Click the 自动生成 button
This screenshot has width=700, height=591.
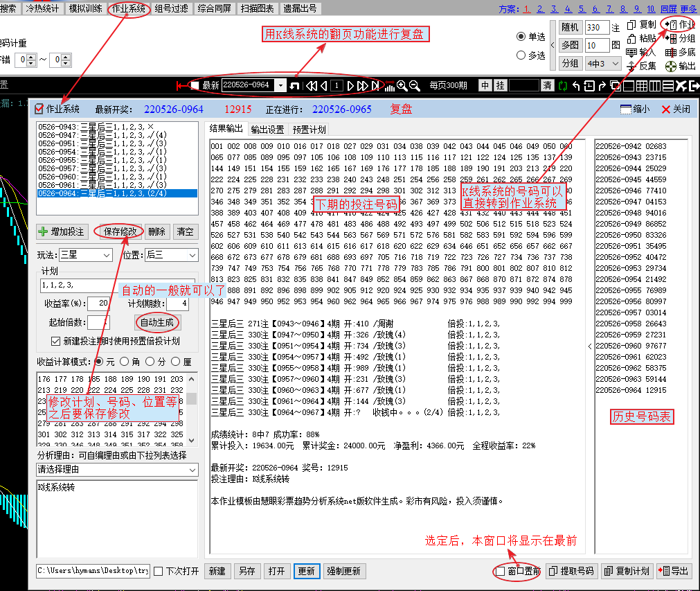pyautogui.click(x=156, y=323)
